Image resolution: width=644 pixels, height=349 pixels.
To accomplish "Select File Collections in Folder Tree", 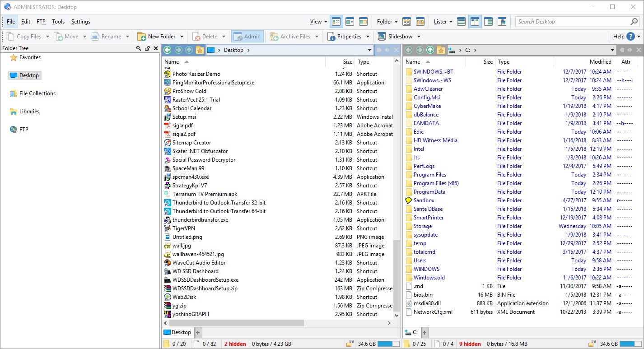I will pos(33,93).
